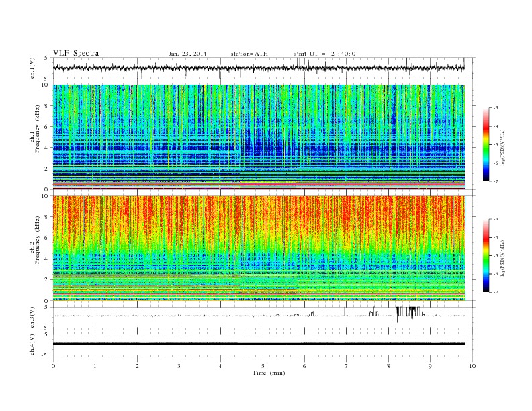The height and width of the screenshot is (411, 532).
Task: Click the time-axis tick label "5"
Action: (x=263, y=366)
